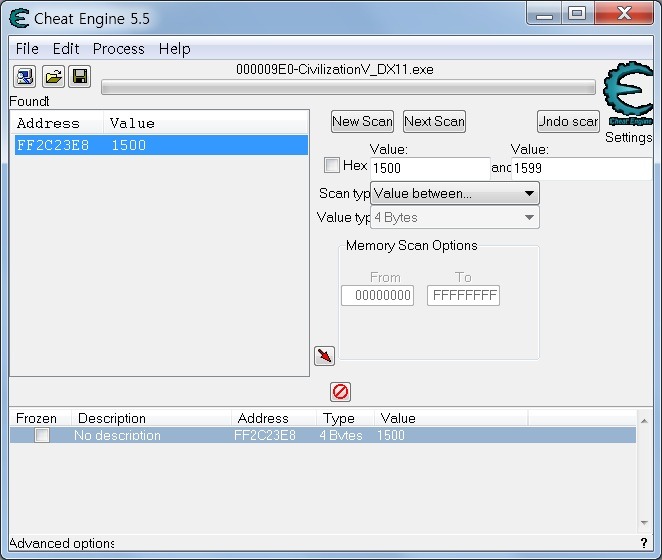Maximize the Cheat Engine window
Image resolution: width=662 pixels, height=560 pixels.
[x=577, y=14]
